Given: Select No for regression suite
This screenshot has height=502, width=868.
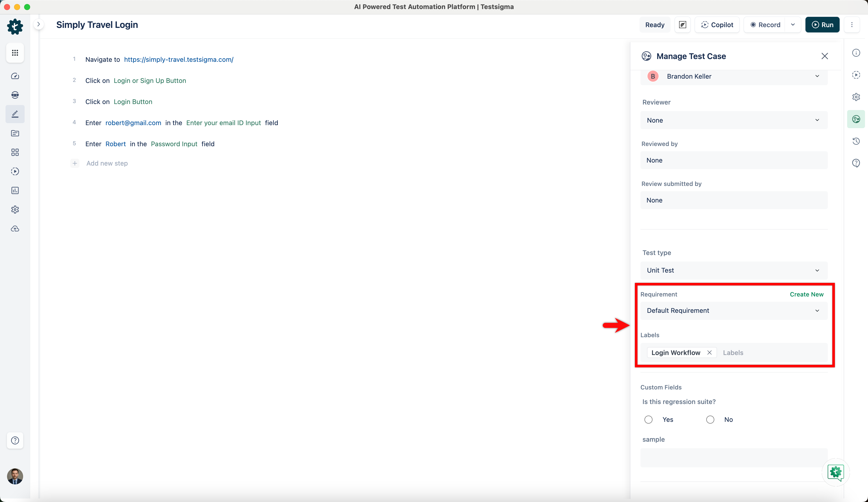Looking at the screenshot, I should [x=710, y=420].
